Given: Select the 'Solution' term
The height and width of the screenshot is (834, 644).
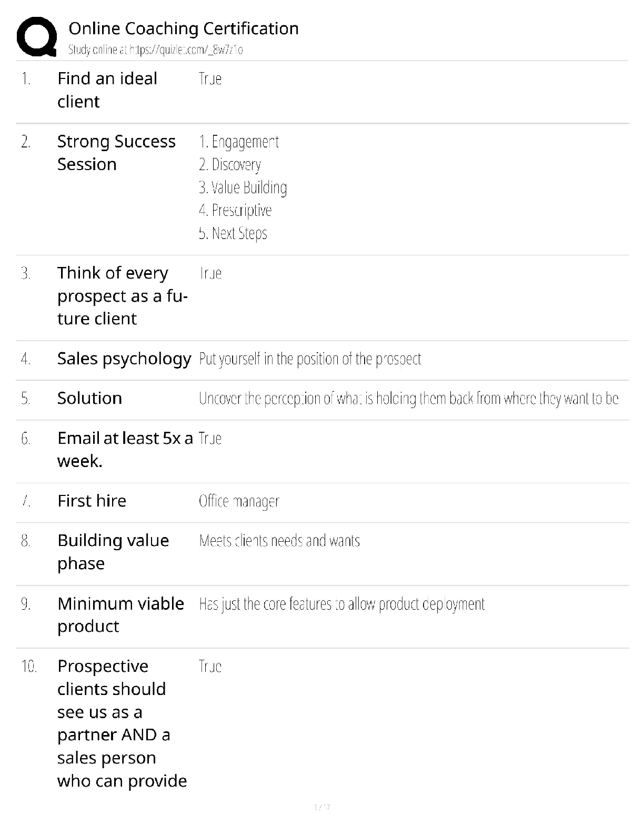Looking at the screenshot, I should pyautogui.click(x=89, y=398).
